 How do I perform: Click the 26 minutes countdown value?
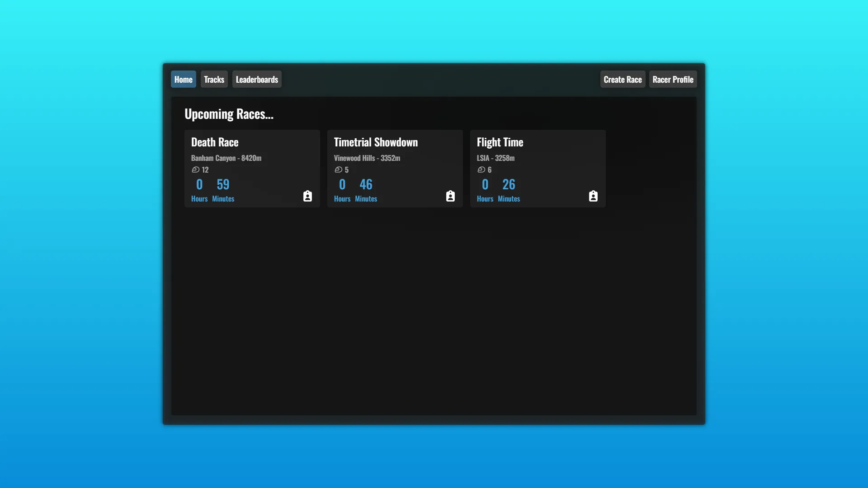(x=509, y=184)
